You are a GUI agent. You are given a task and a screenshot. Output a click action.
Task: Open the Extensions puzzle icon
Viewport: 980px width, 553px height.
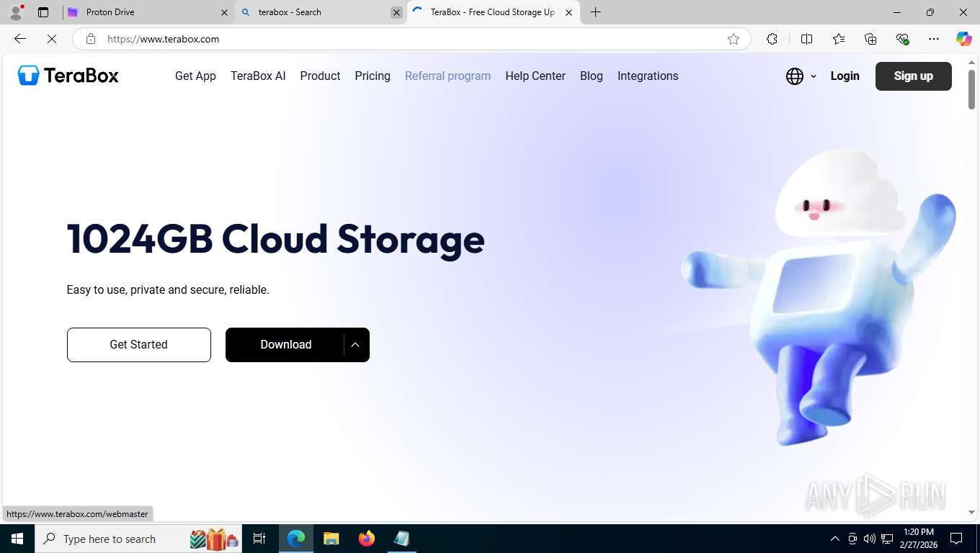(772, 39)
